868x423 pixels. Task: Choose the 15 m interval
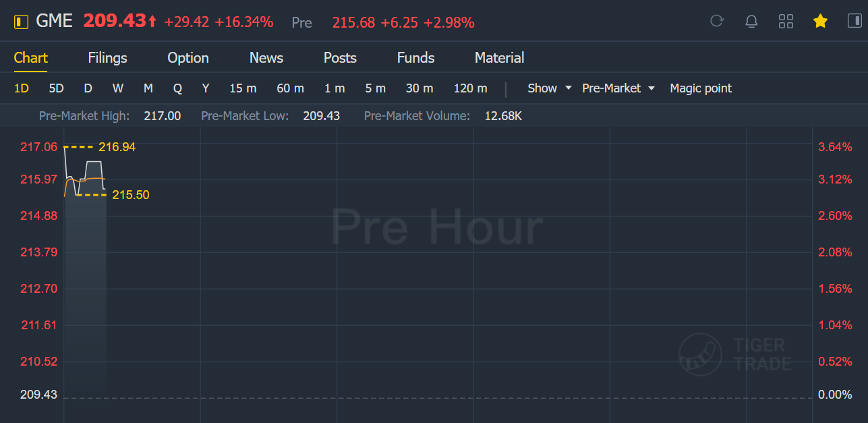[243, 88]
